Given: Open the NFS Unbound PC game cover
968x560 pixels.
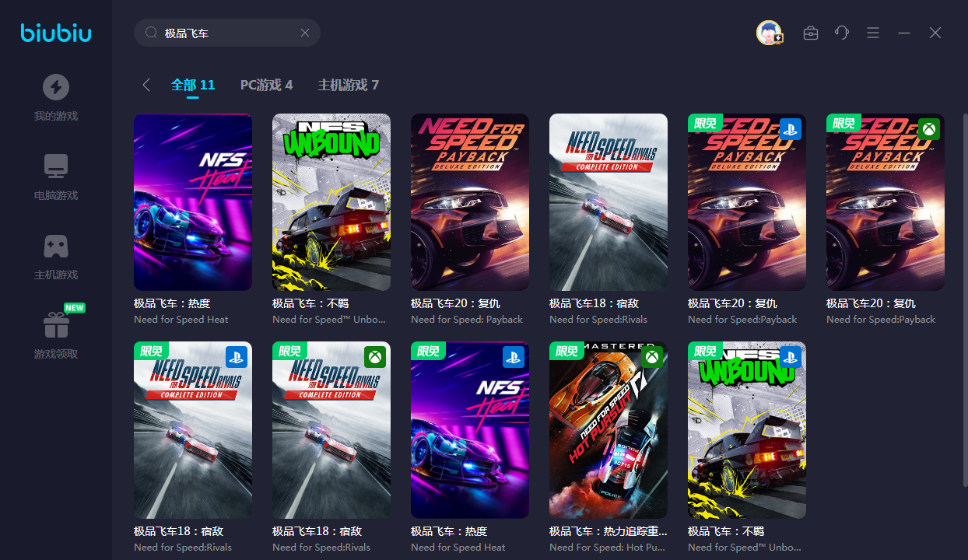Looking at the screenshot, I should pyautogui.click(x=331, y=202).
